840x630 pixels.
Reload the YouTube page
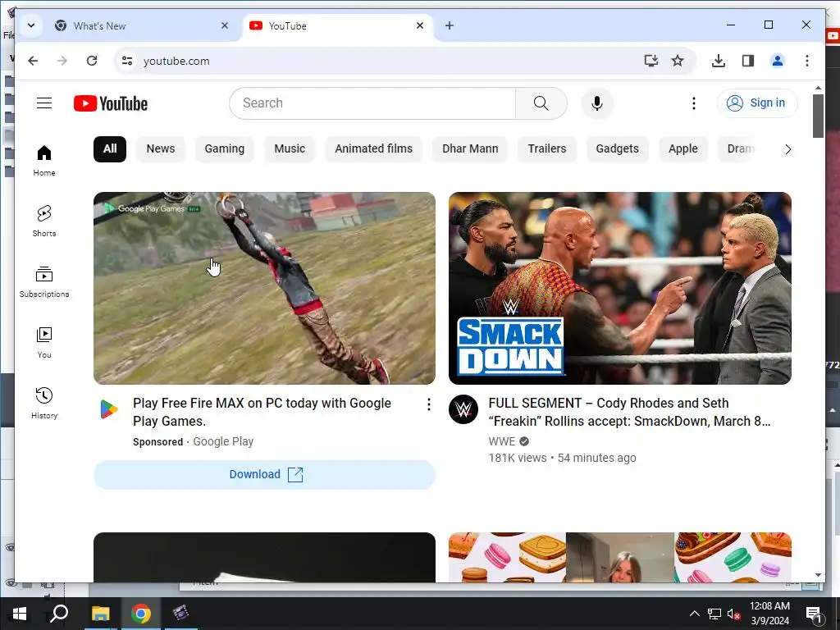92,61
